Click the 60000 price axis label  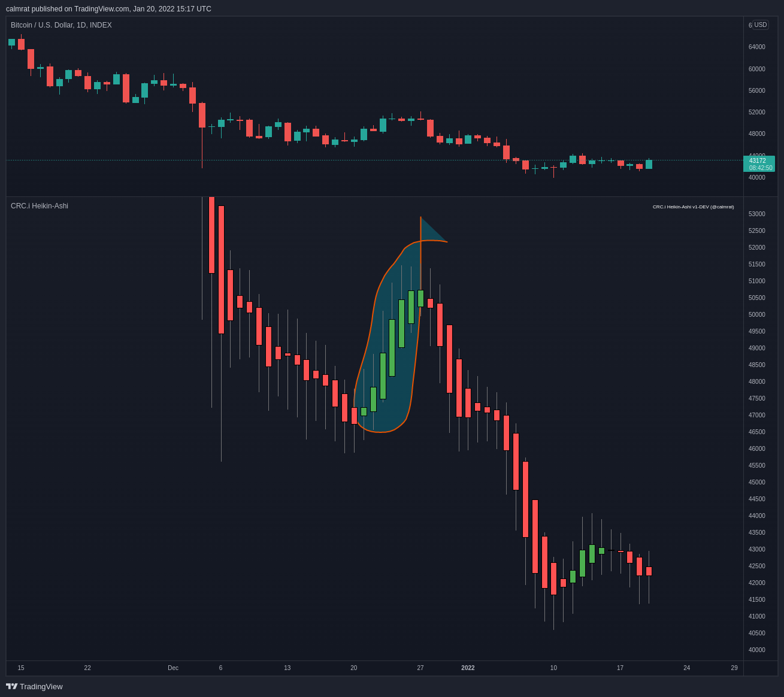pos(757,69)
